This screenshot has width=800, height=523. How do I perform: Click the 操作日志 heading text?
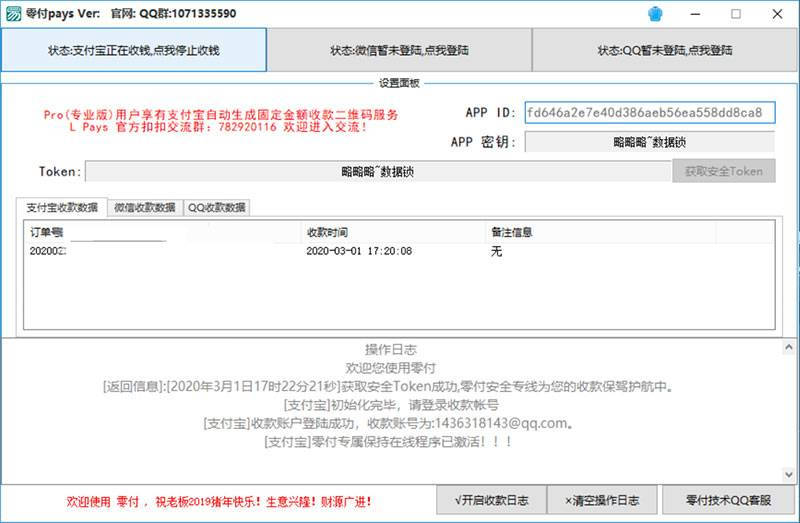click(x=391, y=350)
